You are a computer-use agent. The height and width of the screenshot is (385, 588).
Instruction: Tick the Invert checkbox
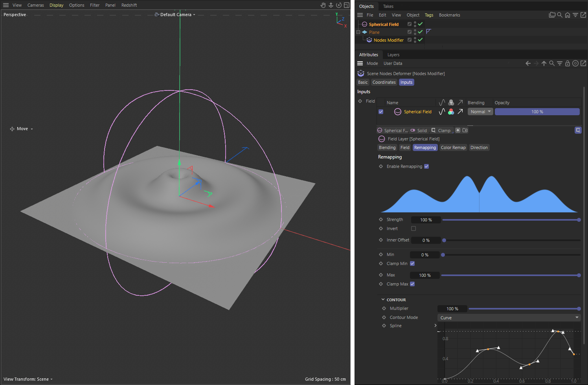point(413,228)
